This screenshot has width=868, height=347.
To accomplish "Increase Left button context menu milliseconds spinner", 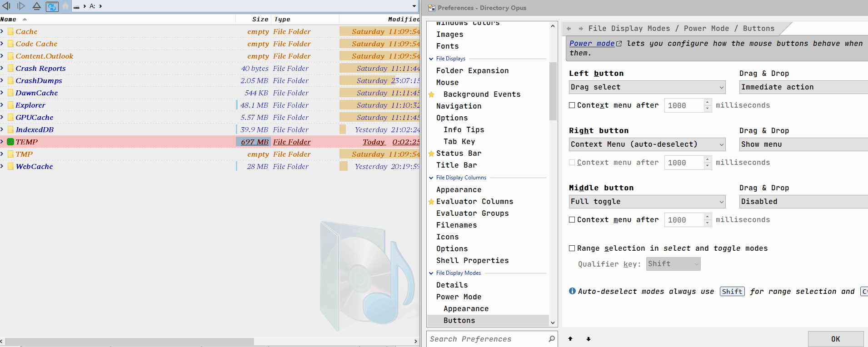I will 708,102.
